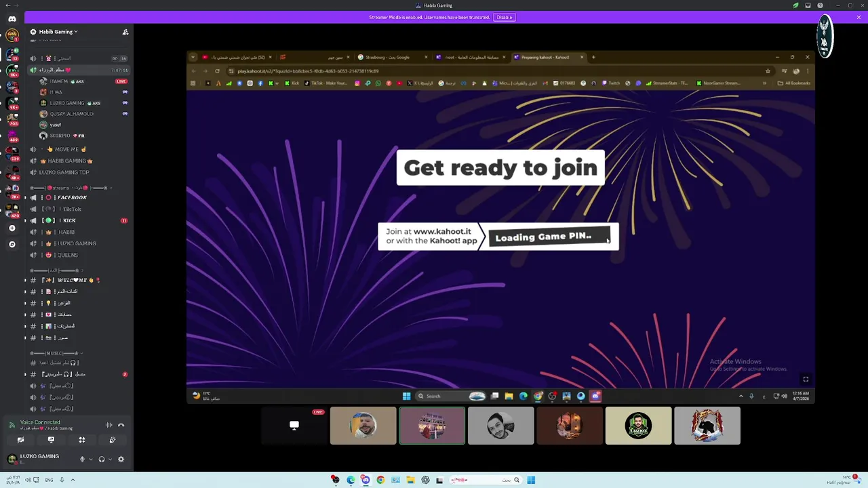Open All Bookmarks folder in streamed Chrome
The height and width of the screenshot is (488, 868).
click(794, 83)
